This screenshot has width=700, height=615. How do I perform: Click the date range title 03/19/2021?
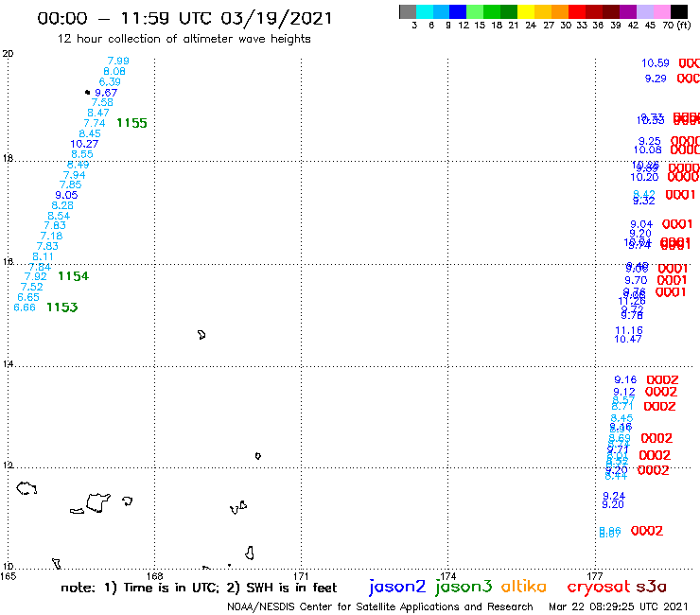(x=276, y=18)
